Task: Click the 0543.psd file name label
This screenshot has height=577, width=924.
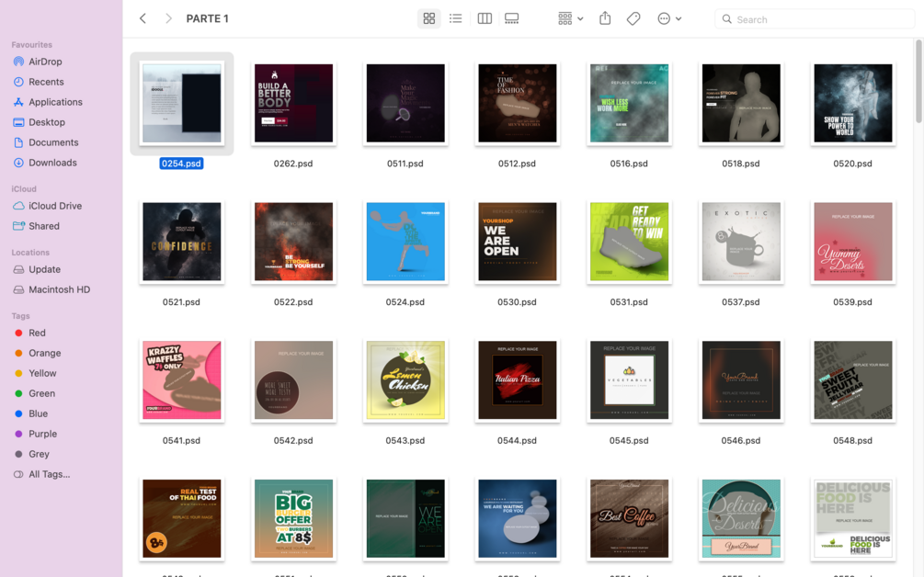Action: (x=405, y=440)
